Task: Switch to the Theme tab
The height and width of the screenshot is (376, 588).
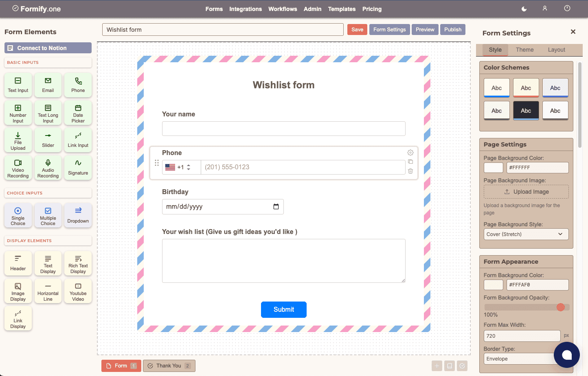Action: pyautogui.click(x=524, y=50)
